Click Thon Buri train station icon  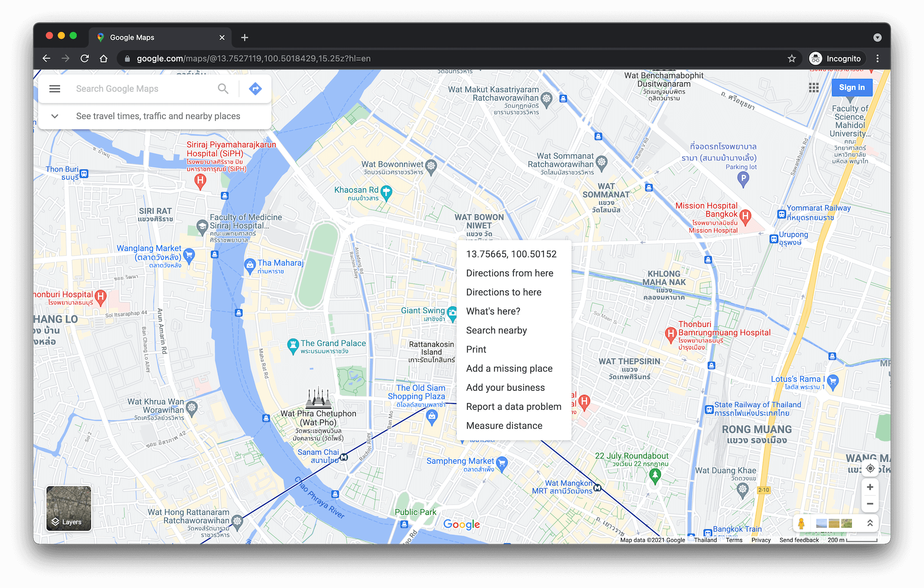point(84,173)
